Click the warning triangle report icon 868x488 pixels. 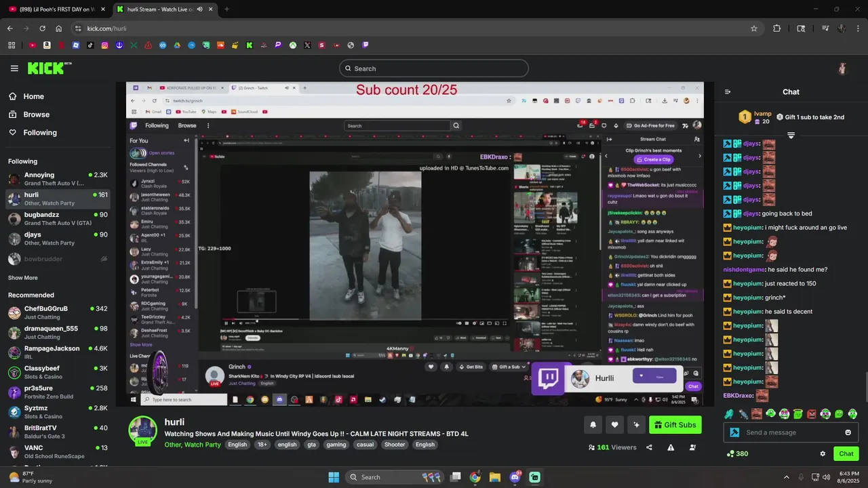(671, 447)
